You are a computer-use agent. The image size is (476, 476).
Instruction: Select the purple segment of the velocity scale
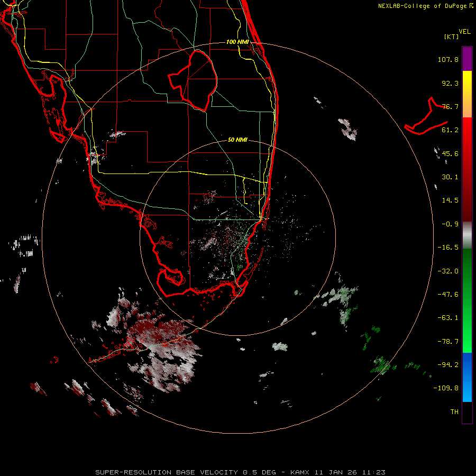[467, 59]
